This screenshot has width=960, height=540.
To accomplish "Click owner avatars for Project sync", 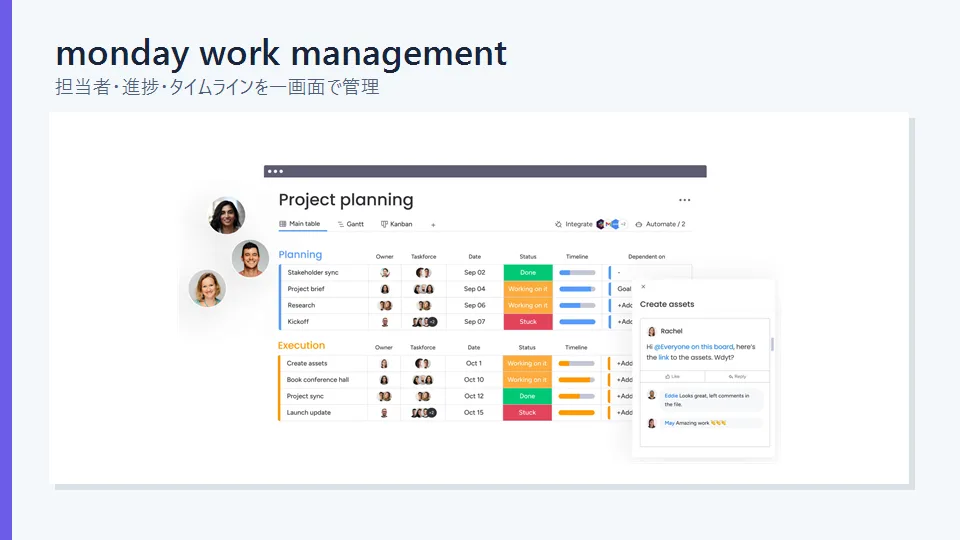I will pyautogui.click(x=384, y=396).
